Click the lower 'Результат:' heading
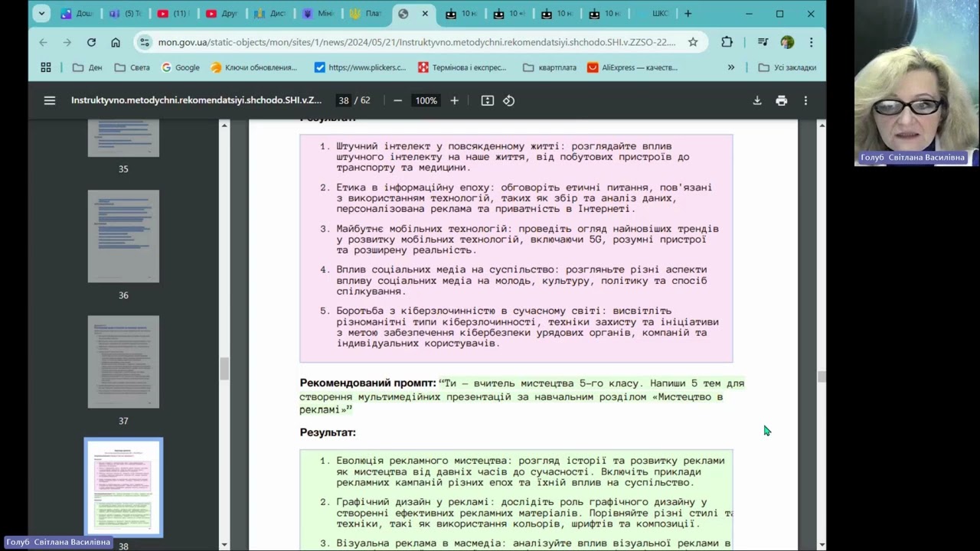Image resolution: width=980 pixels, height=551 pixels. [x=328, y=432]
